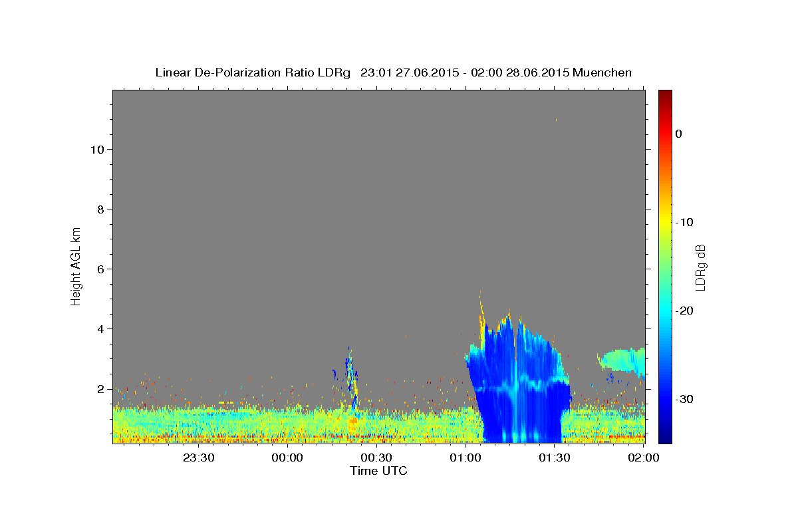Click the dark red top of the colorbar

point(665,96)
